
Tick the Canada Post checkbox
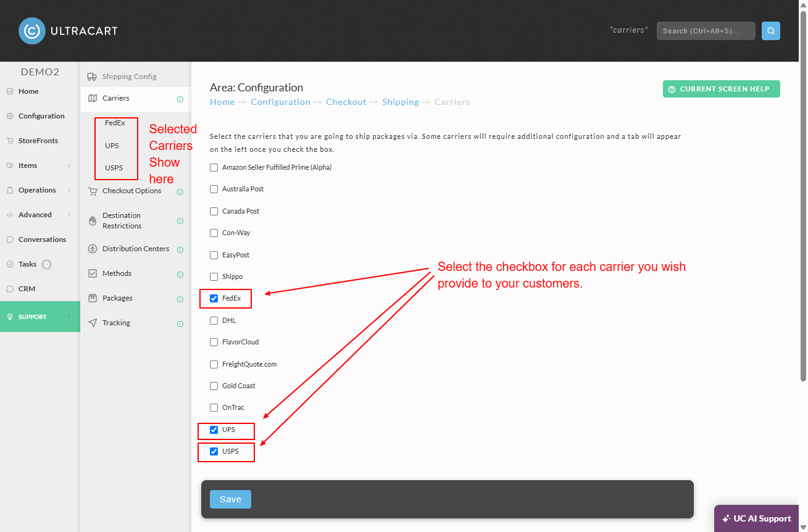pyautogui.click(x=214, y=211)
